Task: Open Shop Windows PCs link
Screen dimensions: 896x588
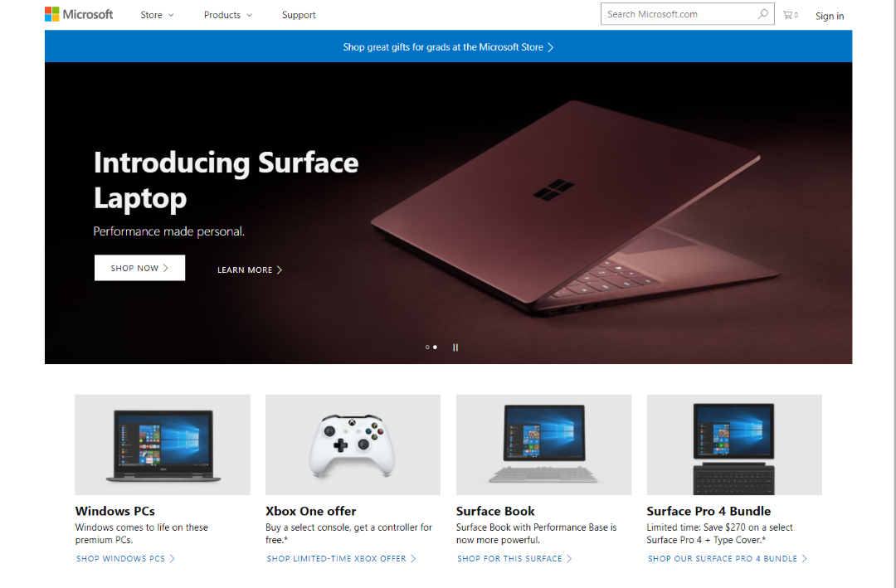Action: click(x=125, y=558)
